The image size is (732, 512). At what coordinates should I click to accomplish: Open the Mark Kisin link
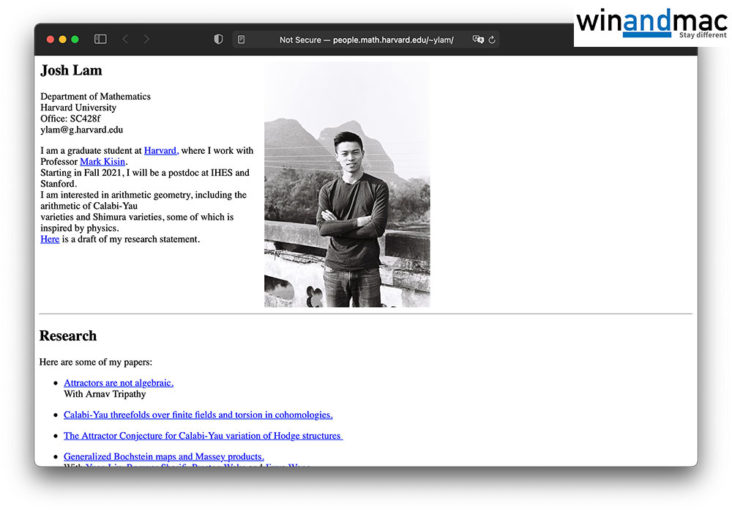coord(102,162)
